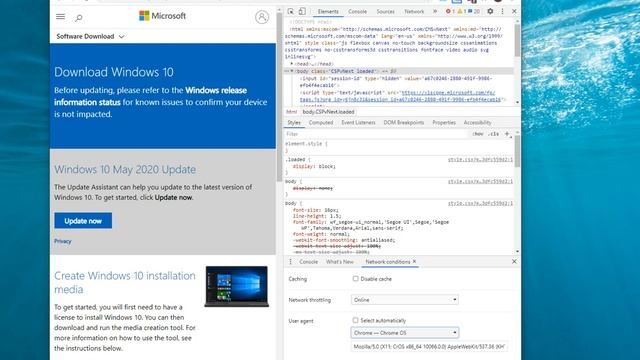Open the What's New drawer tab
The height and width of the screenshot is (360, 640).
[x=340, y=262]
